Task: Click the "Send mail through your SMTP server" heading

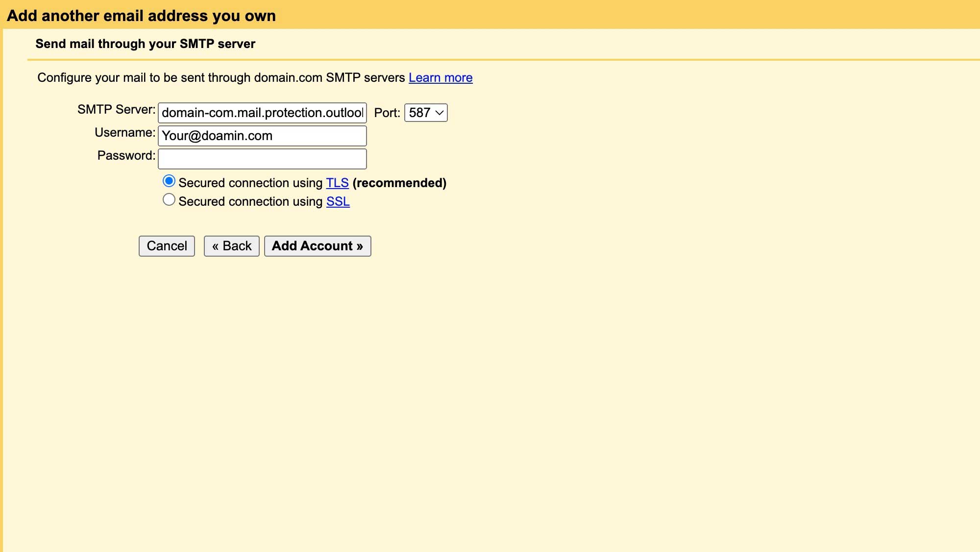Action: point(145,44)
